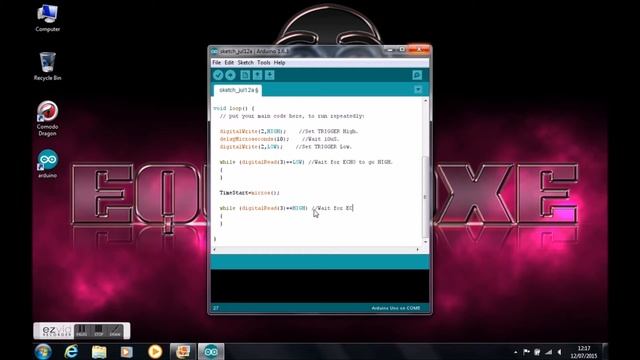Click the 'void loop() {' code line
Screen dimensions: 640x360
233,109
